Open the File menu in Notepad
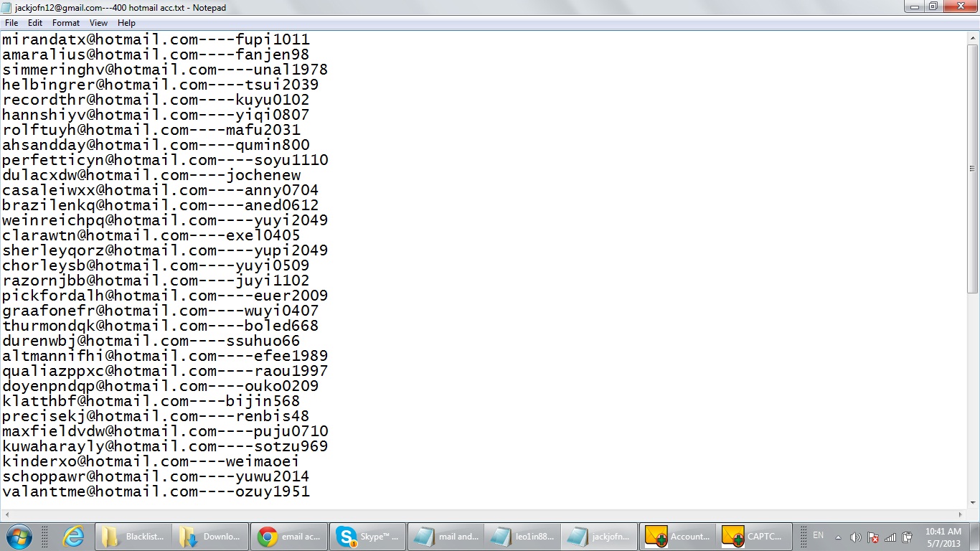The height and width of the screenshot is (551, 980). tap(11, 23)
